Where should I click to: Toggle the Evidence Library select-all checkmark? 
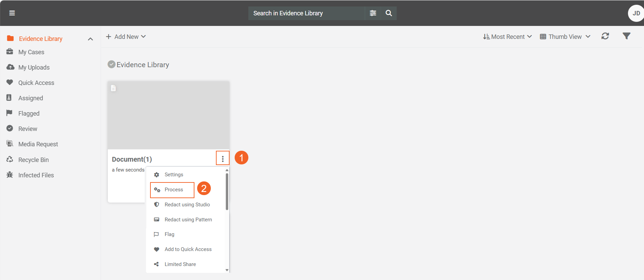coord(112,64)
